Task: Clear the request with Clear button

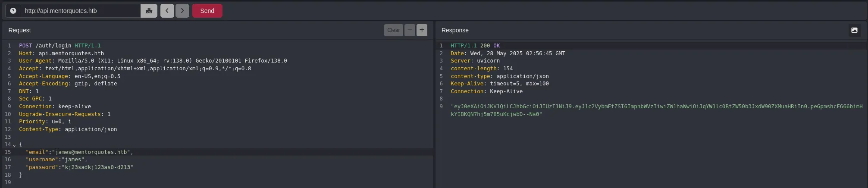Action: coord(393,30)
